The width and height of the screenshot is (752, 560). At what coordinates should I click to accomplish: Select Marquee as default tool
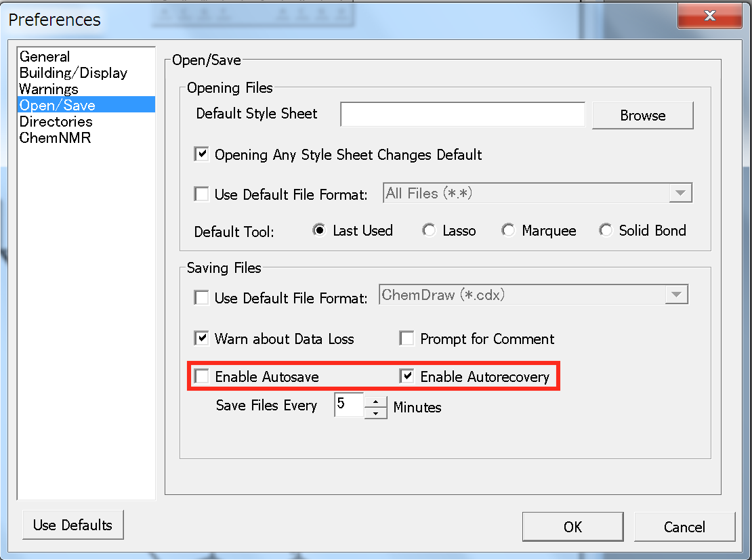pyautogui.click(x=508, y=231)
